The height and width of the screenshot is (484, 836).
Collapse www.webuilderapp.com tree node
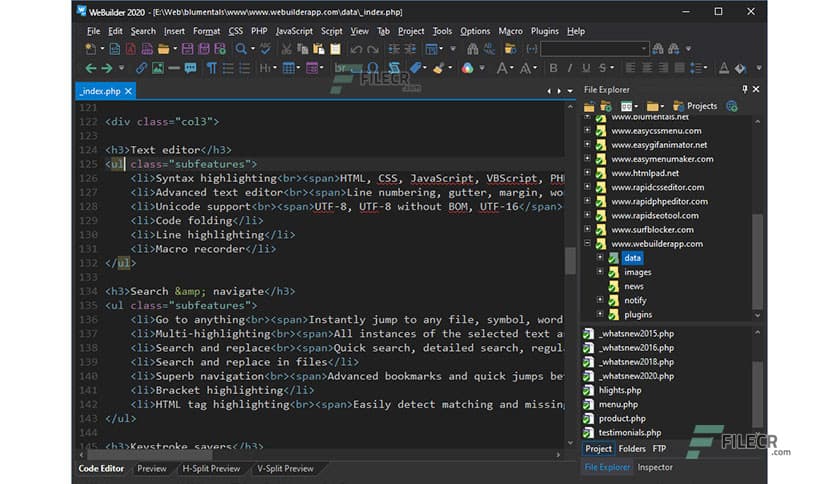pyautogui.click(x=588, y=243)
